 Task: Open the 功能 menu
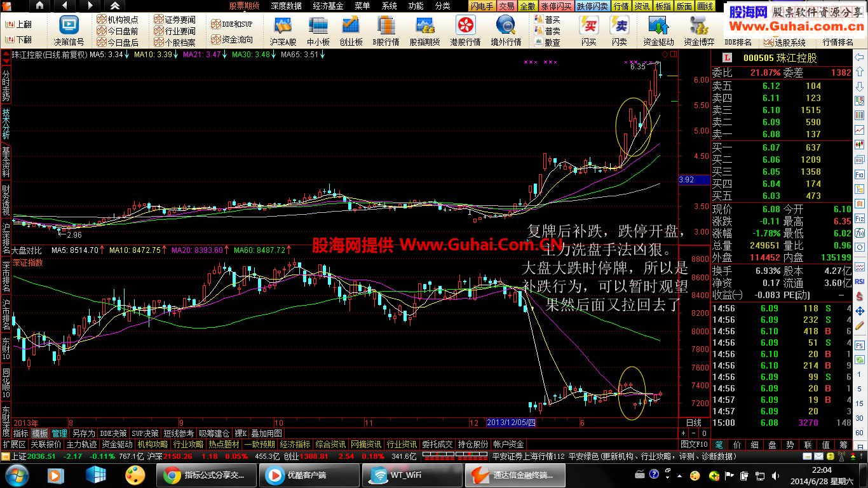pos(416,6)
